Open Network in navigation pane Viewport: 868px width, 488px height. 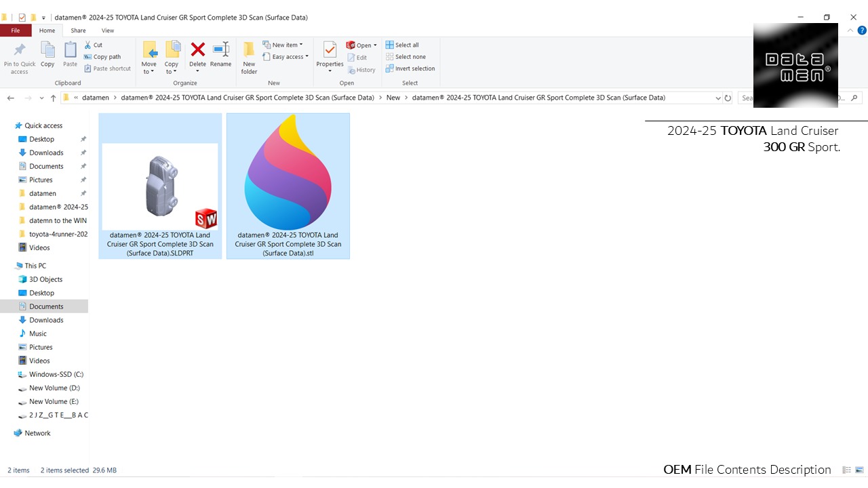point(37,433)
